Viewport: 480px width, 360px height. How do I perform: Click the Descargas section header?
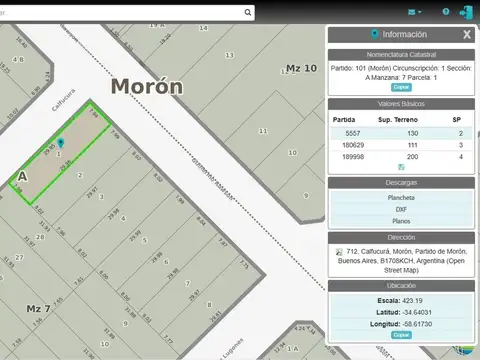401,183
